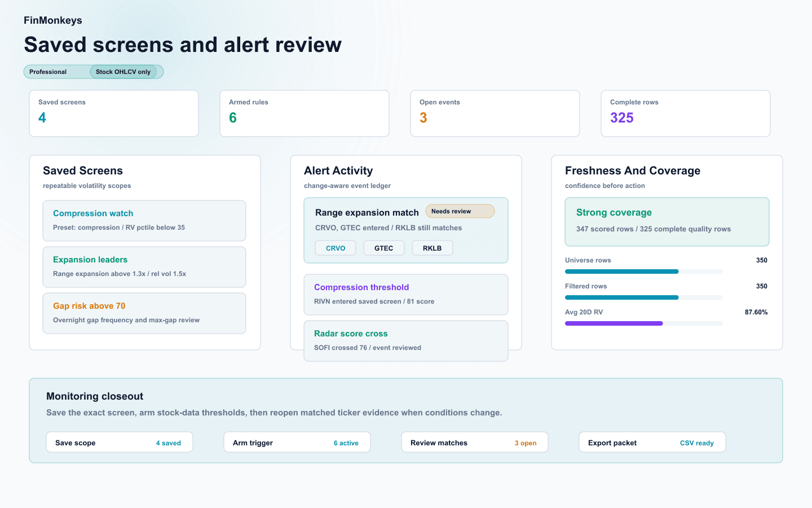Click the Saved Screens panel heading
The width and height of the screenshot is (812, 508).
[83, 170]
